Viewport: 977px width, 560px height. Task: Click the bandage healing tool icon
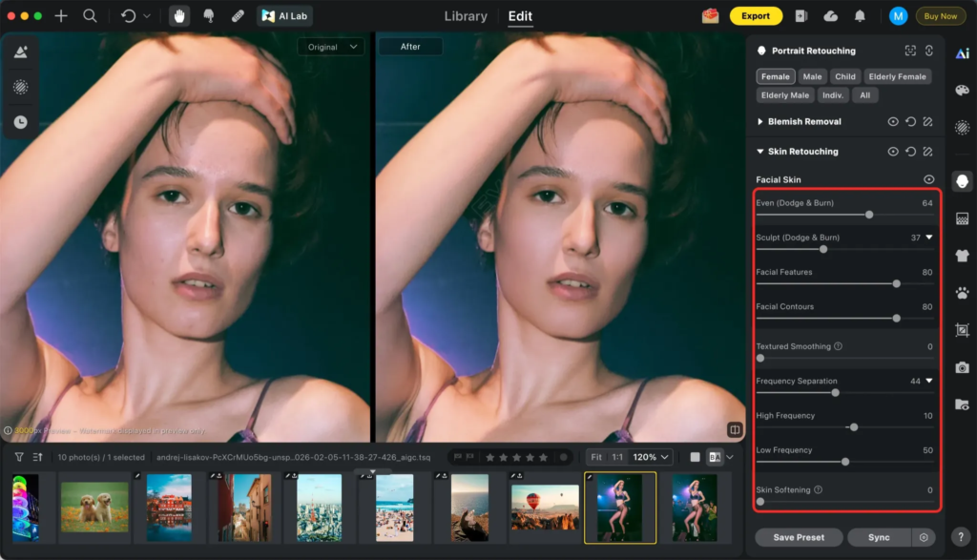click(x=238, y=16)
